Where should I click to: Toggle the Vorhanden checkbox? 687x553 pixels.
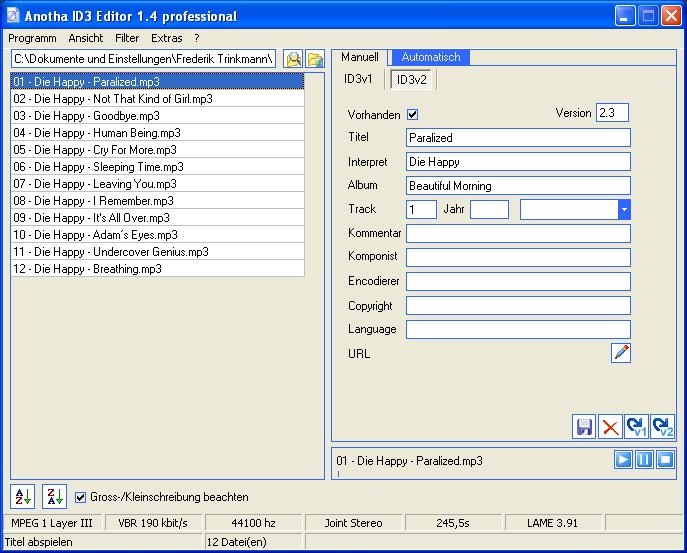[x=413, y=115]
